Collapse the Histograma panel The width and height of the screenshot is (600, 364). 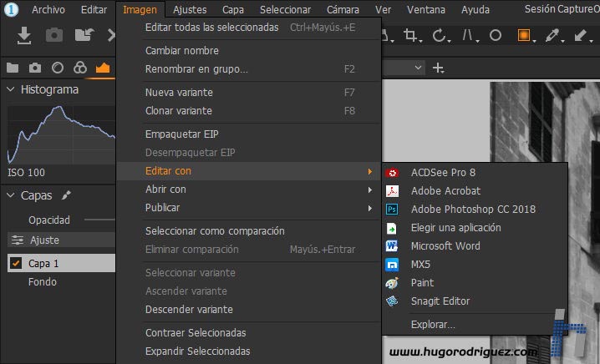(10, 89)
